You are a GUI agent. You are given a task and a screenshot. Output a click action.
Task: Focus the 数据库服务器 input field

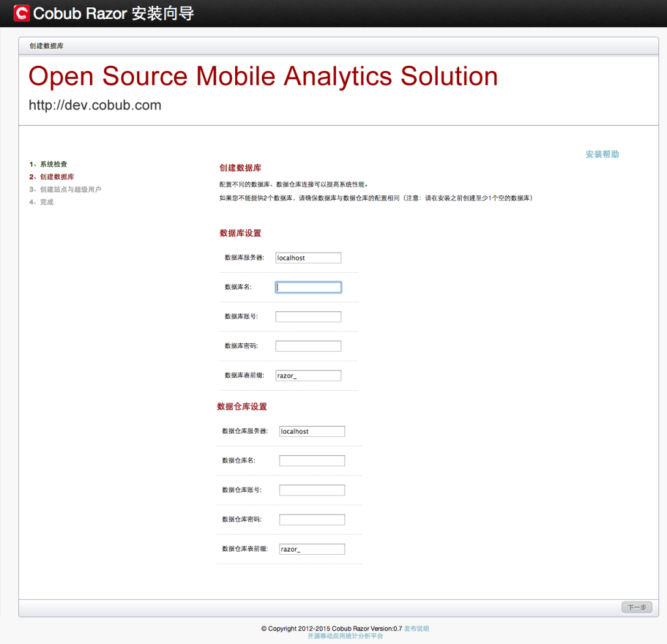(308, 258)
